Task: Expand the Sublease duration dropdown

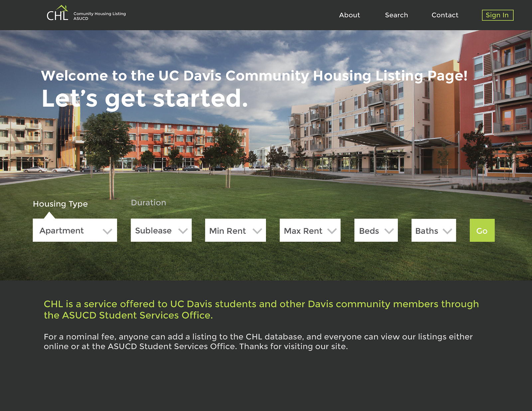Action: 161,230
